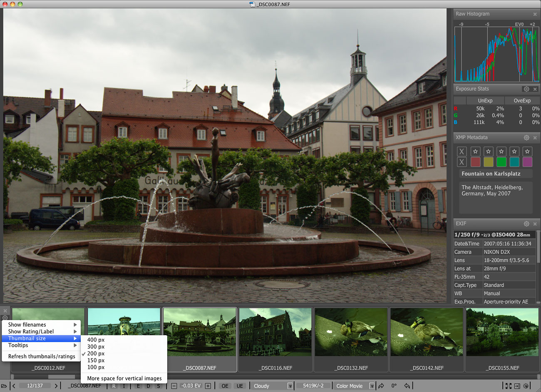Open the folder icon in the bottom-left corner
This screenshot has height=392, width=541.
4,386
